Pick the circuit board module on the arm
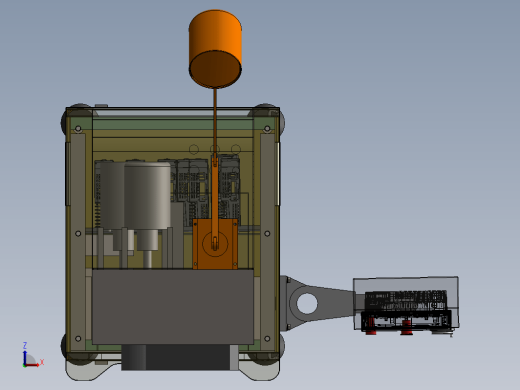This screenshot has width=520, height=390. 406,311
